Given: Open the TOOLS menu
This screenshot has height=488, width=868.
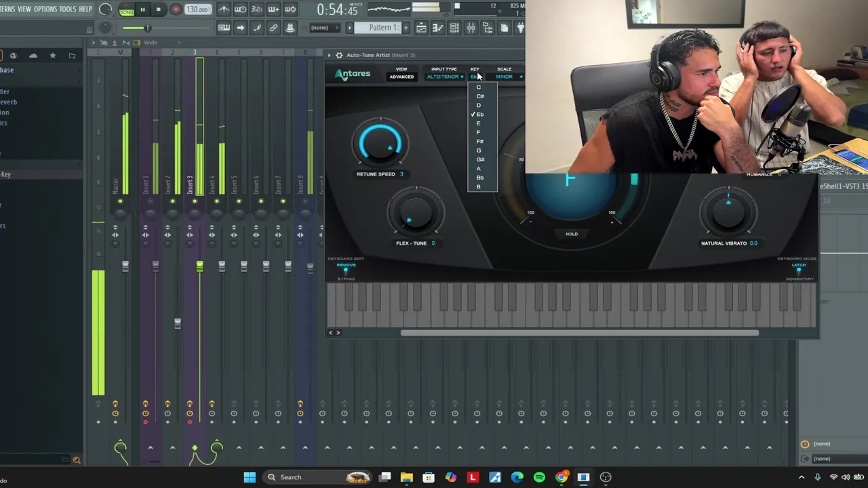Looking at the screenshot, I should coord(68,9).
